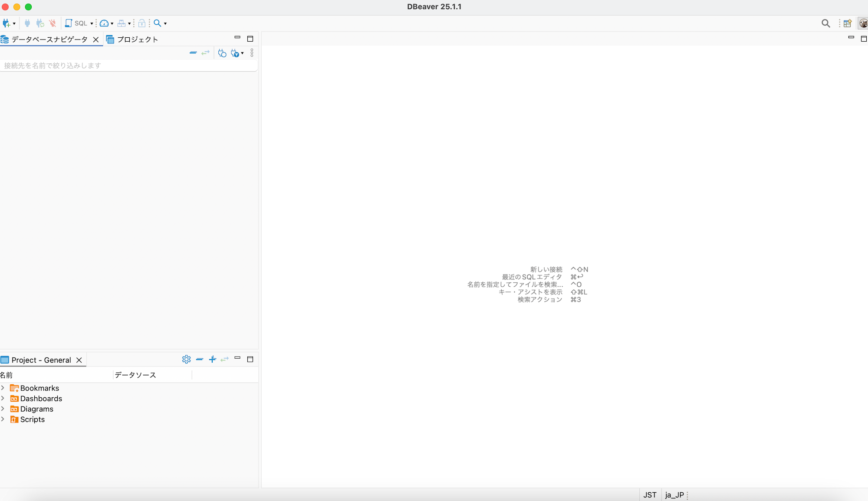Collapse all in Project panel
Viewport: 868px width, 501px height.
tap(200, 359)
